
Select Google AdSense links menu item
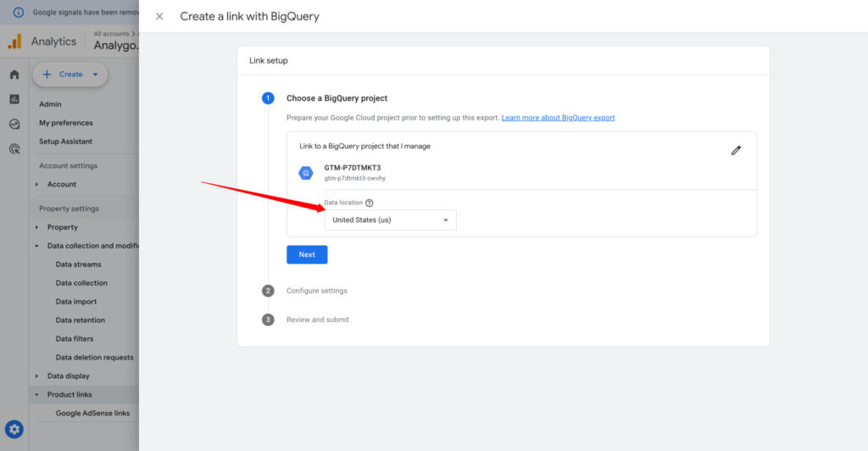click(x=92, y=414)
